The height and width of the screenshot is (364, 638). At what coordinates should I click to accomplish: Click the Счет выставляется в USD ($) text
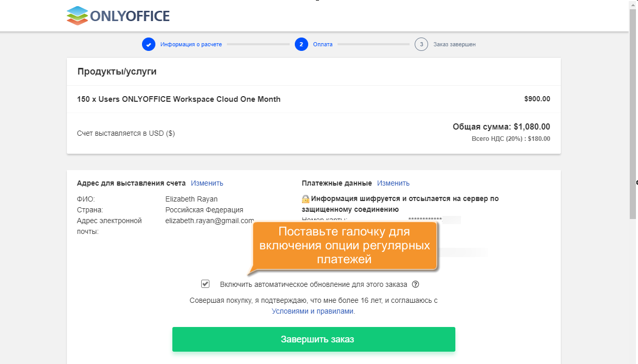point(126,133)
